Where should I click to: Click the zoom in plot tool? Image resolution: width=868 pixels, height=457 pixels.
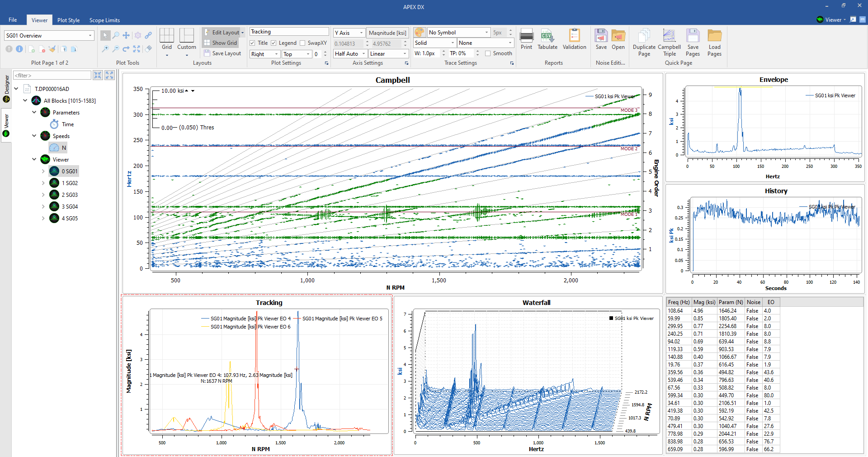pyautogui.click(x=105, y=49)
